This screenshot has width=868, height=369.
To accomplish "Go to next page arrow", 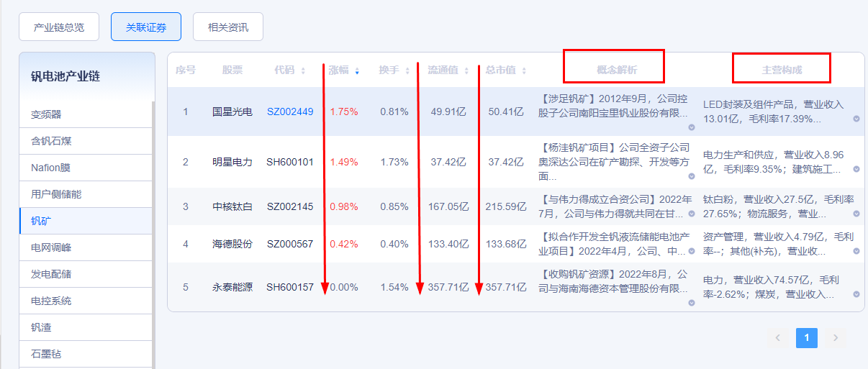I will click(x=836, y=337).
